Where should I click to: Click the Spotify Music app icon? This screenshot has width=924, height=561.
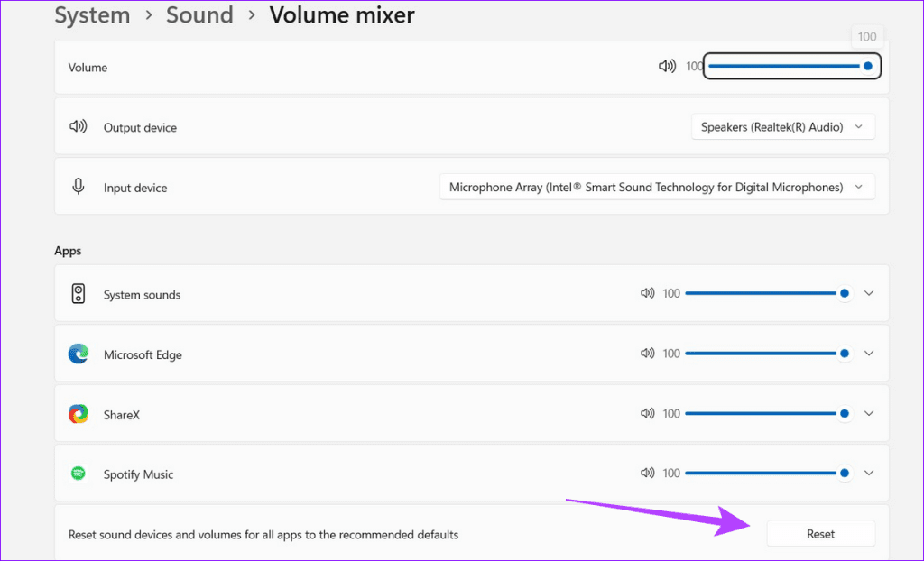79,474
